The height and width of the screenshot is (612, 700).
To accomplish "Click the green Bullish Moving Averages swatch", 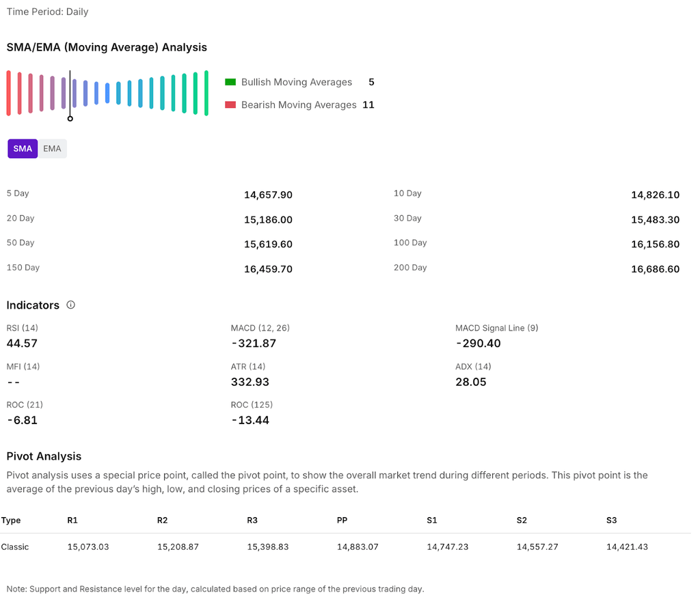I will tap(230, 83).
